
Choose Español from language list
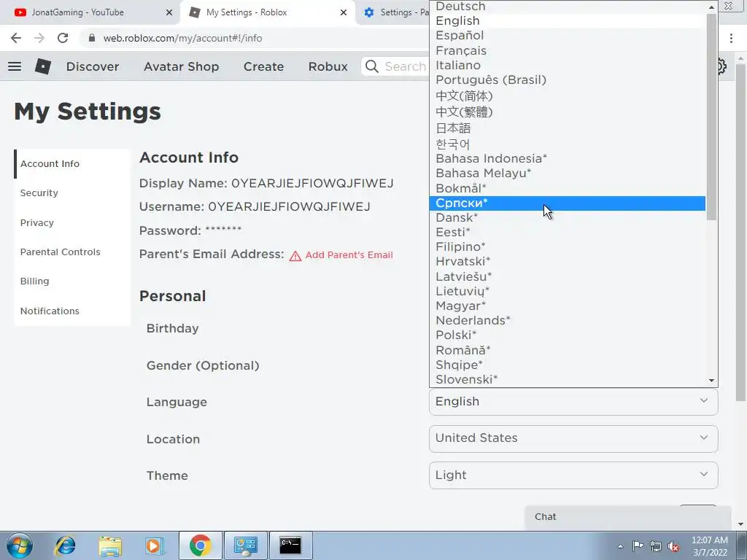[567, 36]
